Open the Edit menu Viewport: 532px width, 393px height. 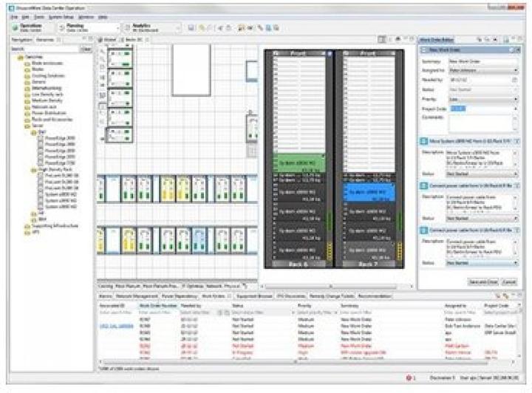(x=25, y=17)
